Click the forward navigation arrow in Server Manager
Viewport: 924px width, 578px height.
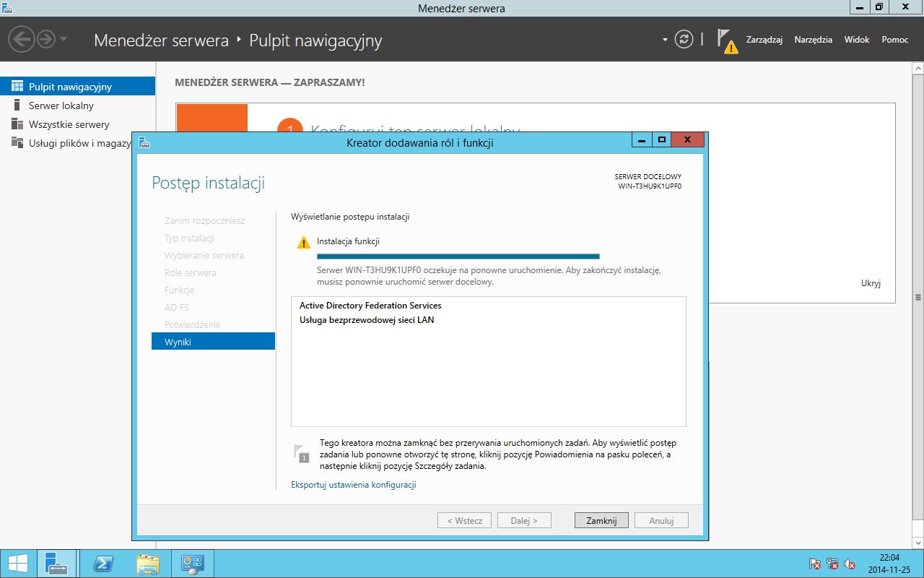46,39
